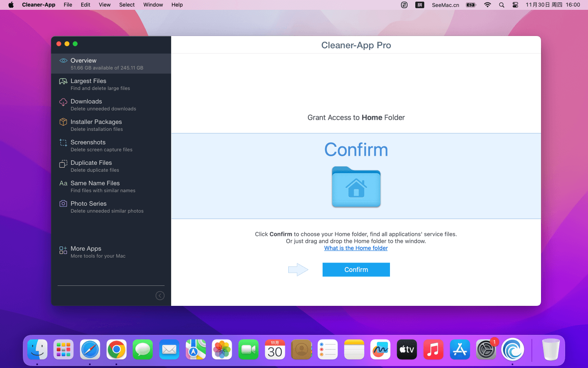588x368 pixels.
Task: Open More Apps tools list
Action: (86, 252)
